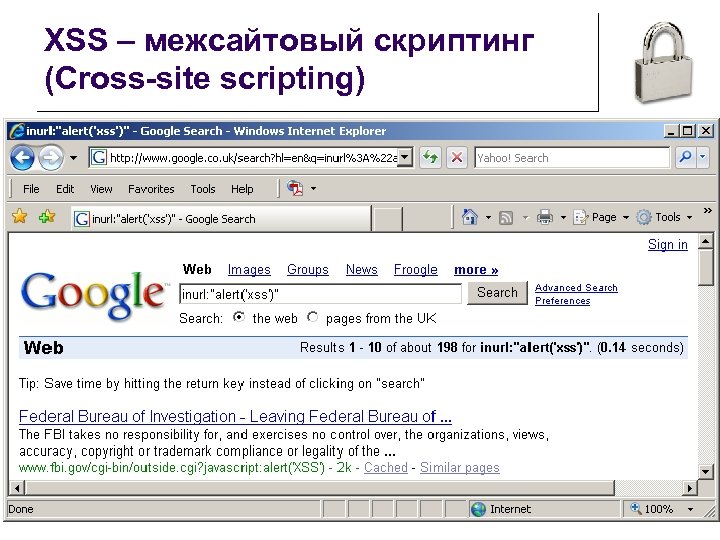Click the more » link

[x=476, y=270]
